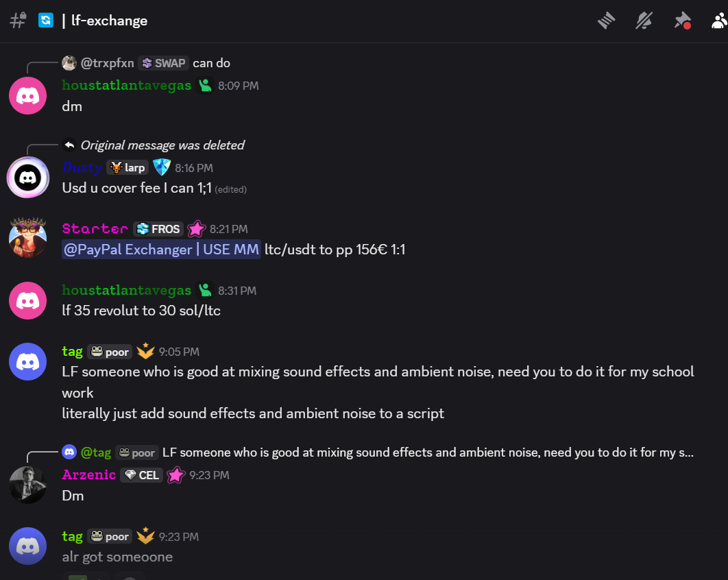The height and width of the screenshot is (580, 728).
Task: Click the lf-exchange channel name
Action: 109,21
